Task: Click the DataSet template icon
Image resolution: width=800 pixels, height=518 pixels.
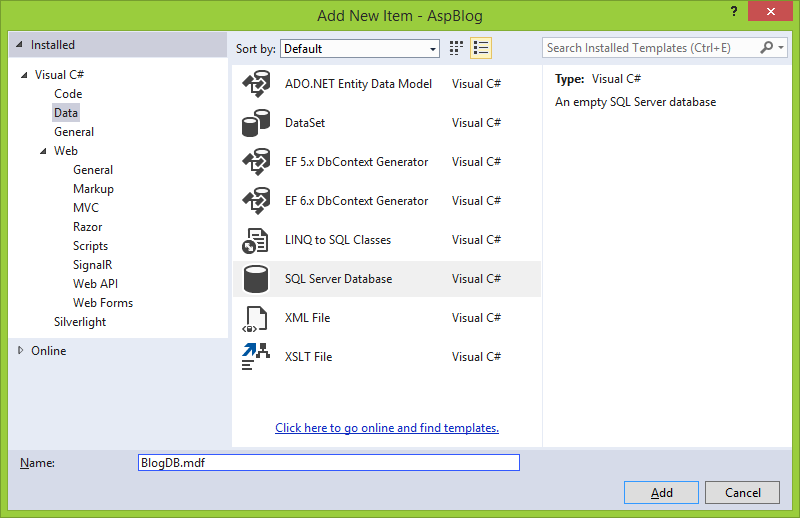Action: pos(256,123)
